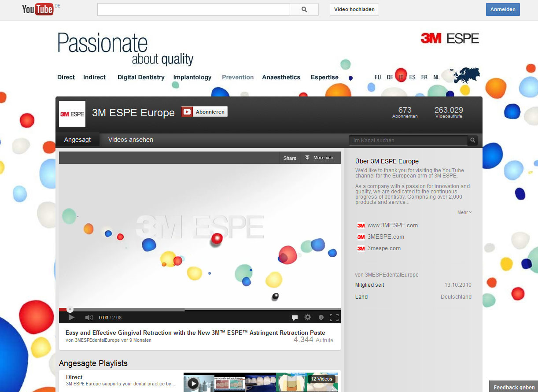Switch to the Angesagt tab
538x392 pixels.
77,140
